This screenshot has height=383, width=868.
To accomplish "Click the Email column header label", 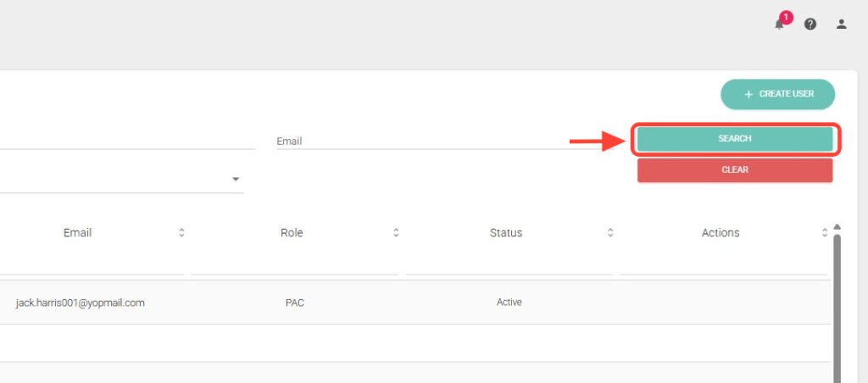I will pos(77,232).
